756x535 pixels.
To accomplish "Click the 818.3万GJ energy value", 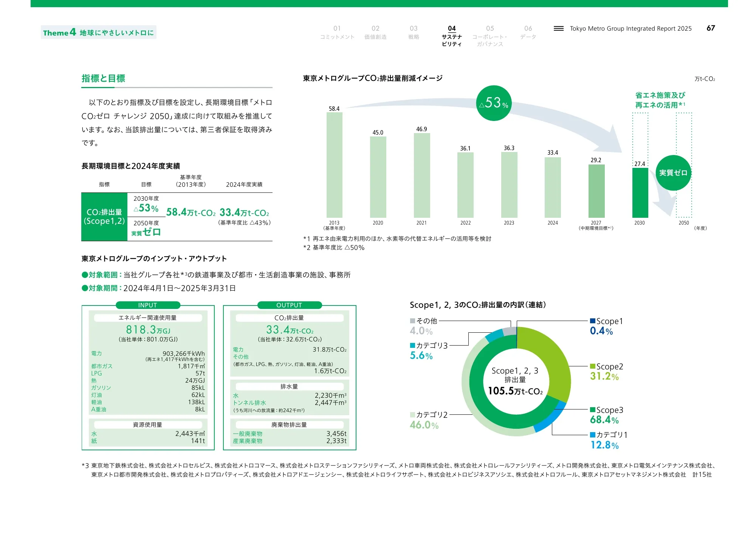I will pyautogui.click(x=148, y=330).
